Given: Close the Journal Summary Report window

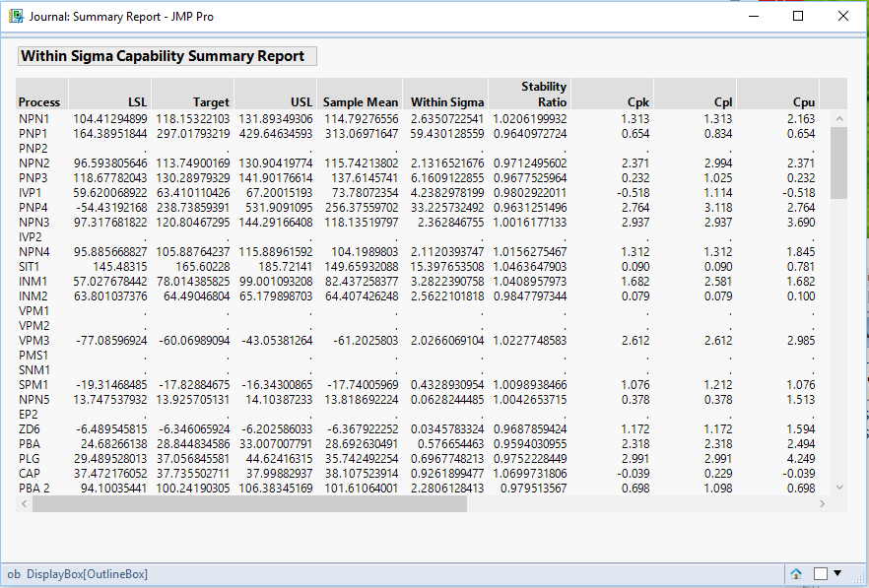Looking at the screenshot, I should [x=843, y=16].
